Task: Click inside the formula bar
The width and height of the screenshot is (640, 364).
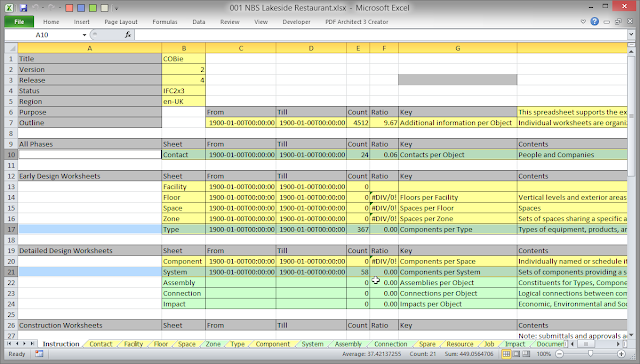Action: point(380,35)
